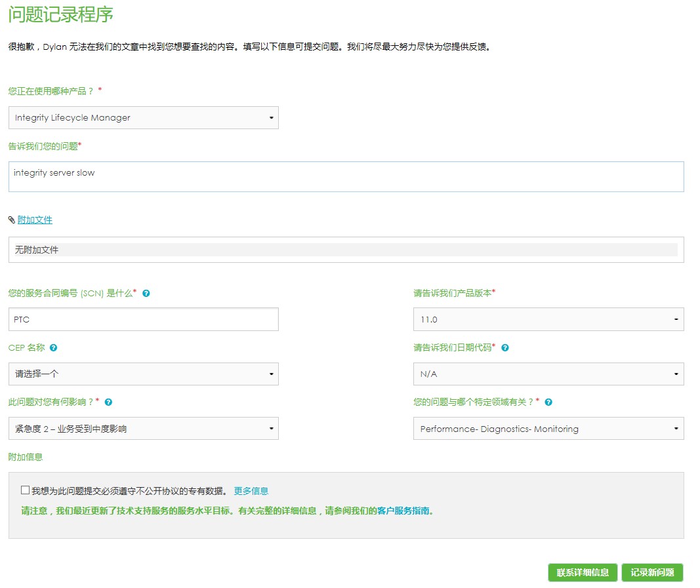The width and height of the screenshot is (700, 588).
Task: Expand the product version dropdown showing 11.0
Action: click(x=548, y=319)
